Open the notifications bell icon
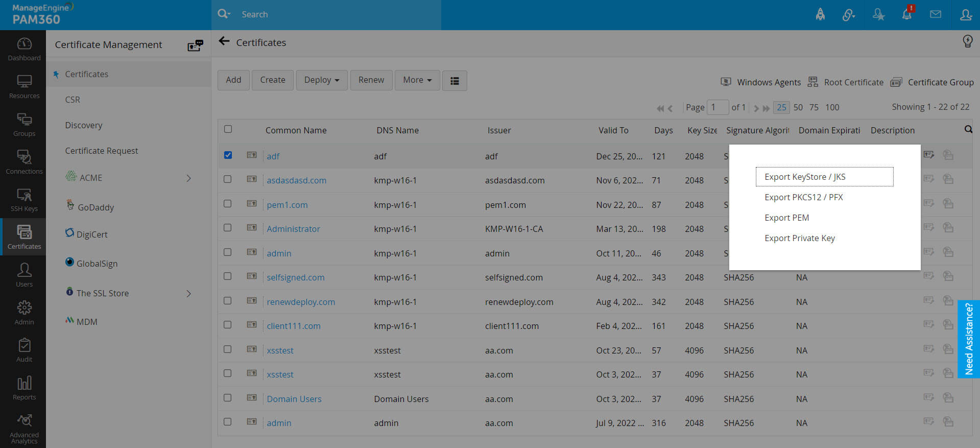Screen dimensions: 980x448 pyautogui.click(x=907, y=14)
